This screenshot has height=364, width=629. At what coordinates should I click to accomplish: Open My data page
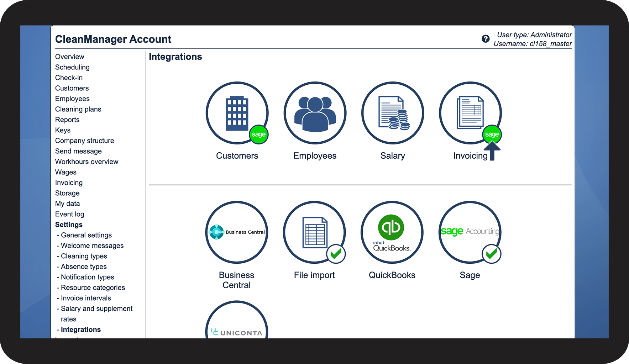pyautogui.click(x=68, y=204)
